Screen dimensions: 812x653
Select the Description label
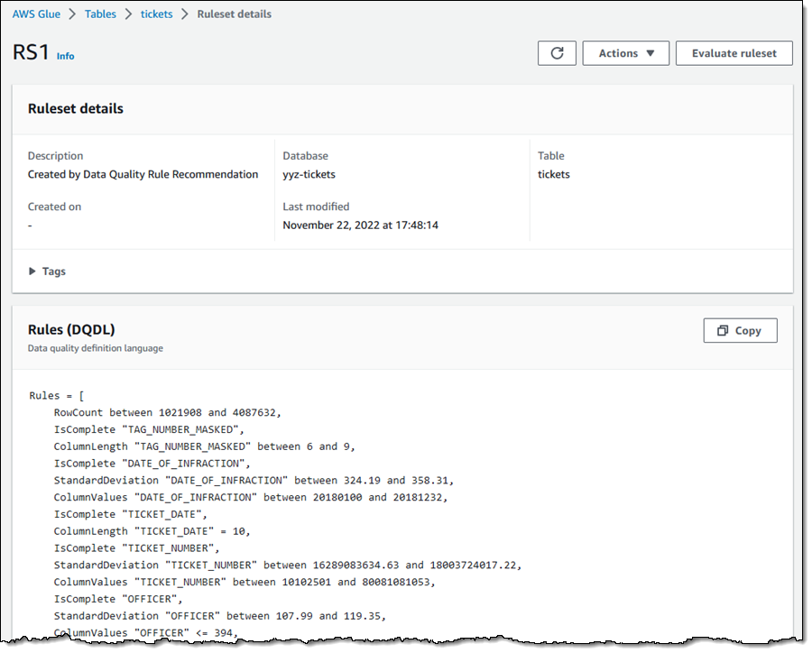[55, 156]
